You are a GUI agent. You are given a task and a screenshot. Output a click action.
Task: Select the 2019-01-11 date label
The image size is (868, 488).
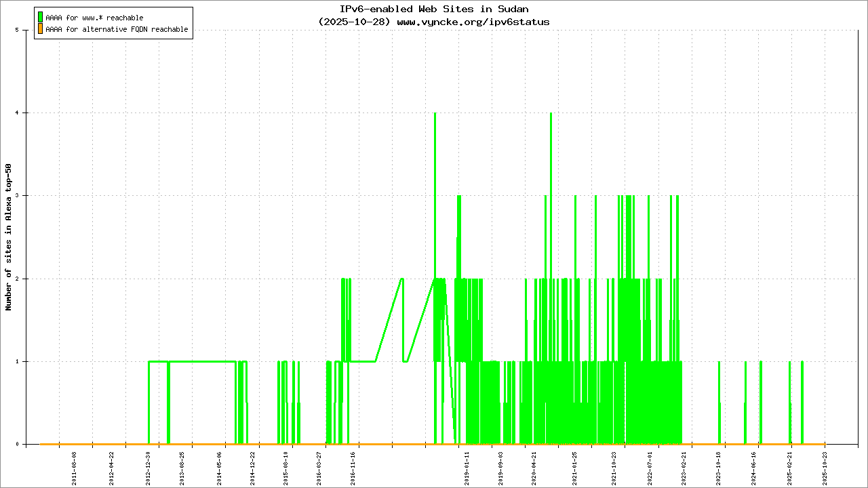(467, 468)
